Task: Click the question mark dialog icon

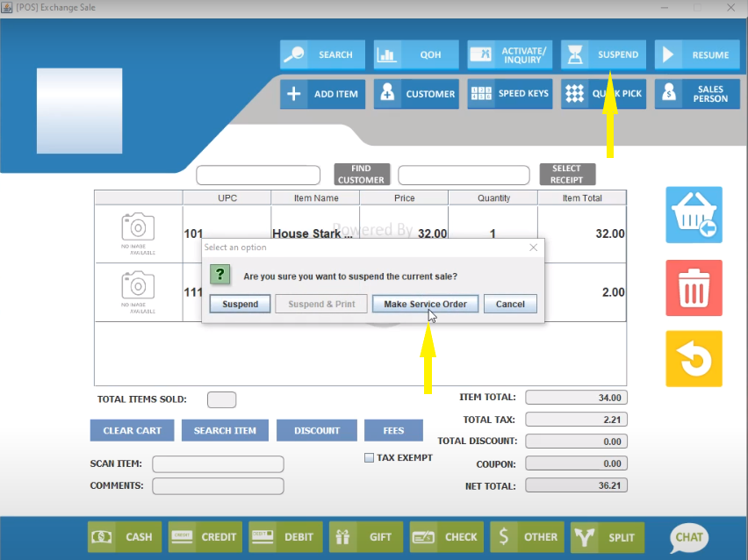Action: click(x=219, y=275)
